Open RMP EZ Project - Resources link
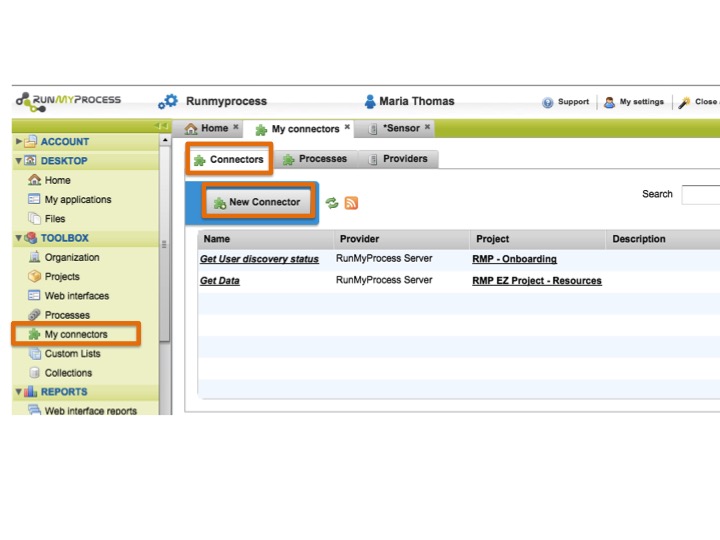 [x=537, y=281]
